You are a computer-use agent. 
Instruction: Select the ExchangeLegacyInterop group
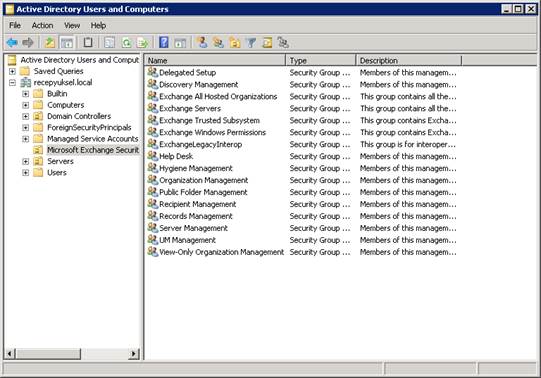(x=200, y=144)
